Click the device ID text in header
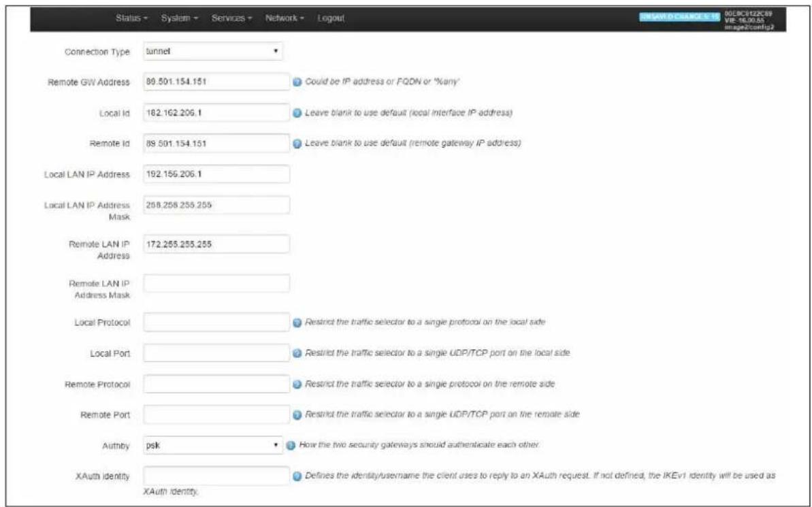812x507 pixels. (x=749, y=13)
